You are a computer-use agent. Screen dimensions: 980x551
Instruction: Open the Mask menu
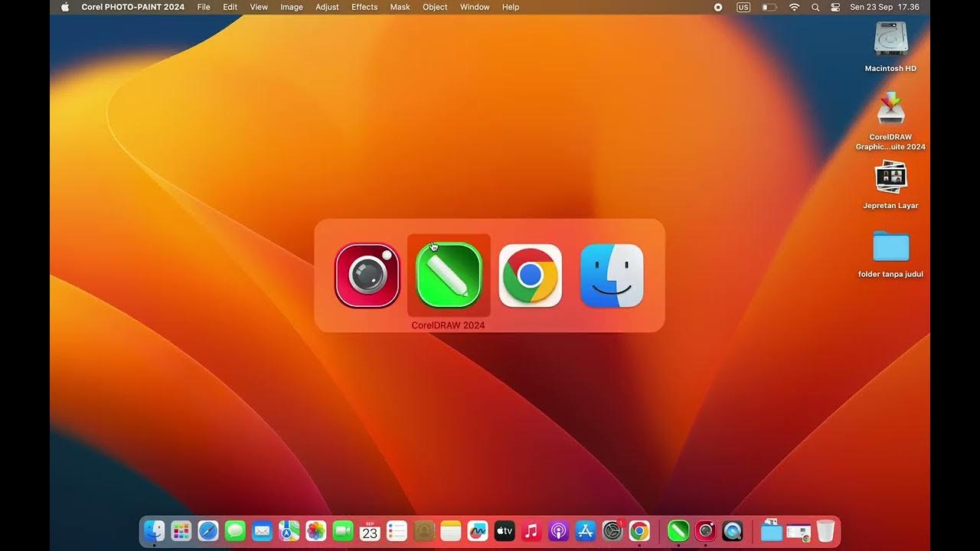coord(400,7)
